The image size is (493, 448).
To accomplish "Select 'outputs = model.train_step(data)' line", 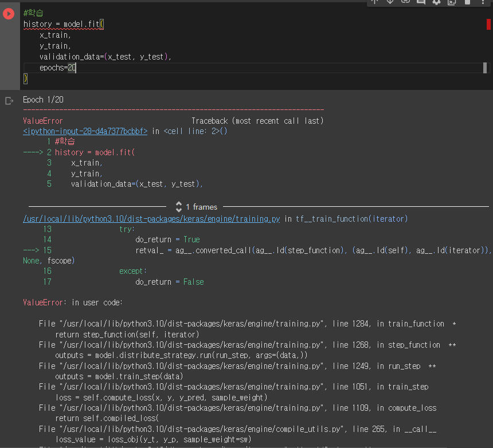I will click(x=119, y=376).
